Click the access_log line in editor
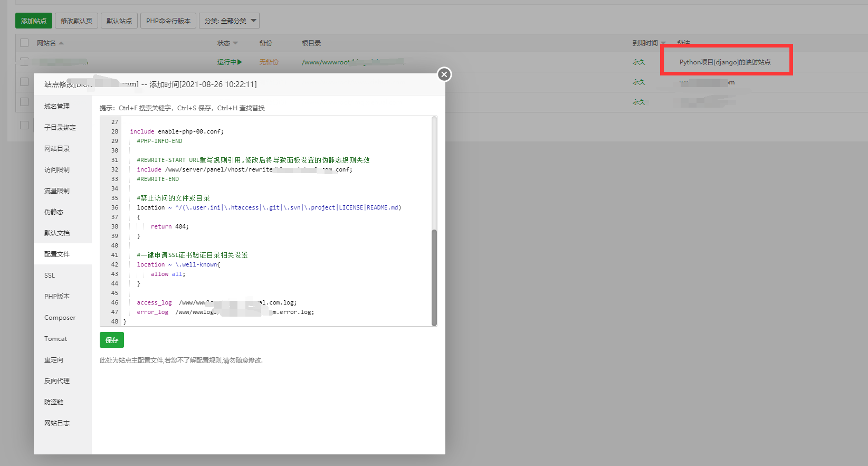Screen dimensions: 868x466 (216, 302)
